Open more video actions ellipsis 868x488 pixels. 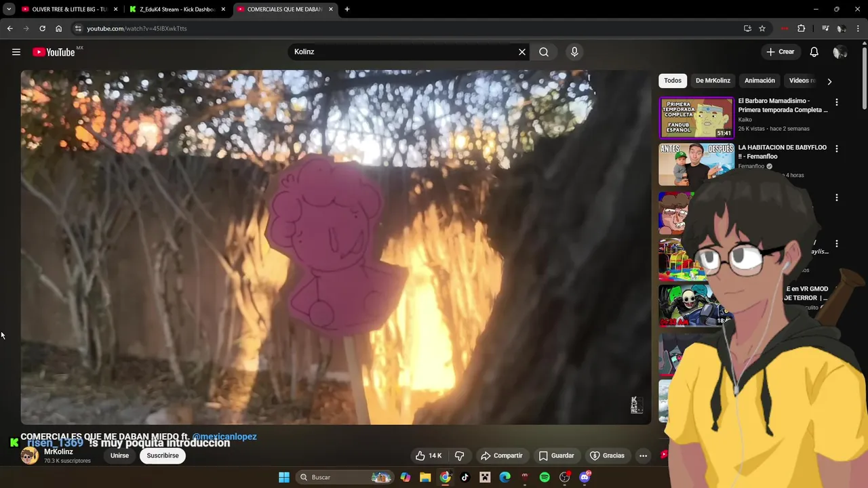click(644, 455)
